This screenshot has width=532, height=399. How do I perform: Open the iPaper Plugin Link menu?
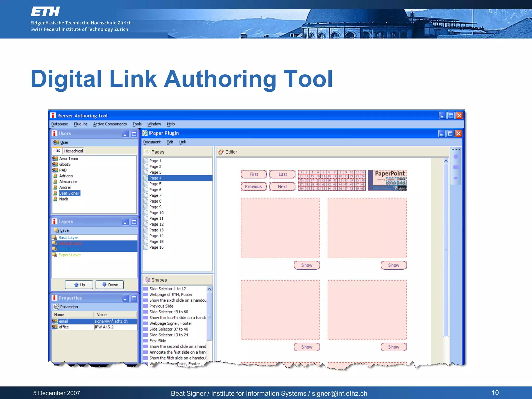(183, 142)
